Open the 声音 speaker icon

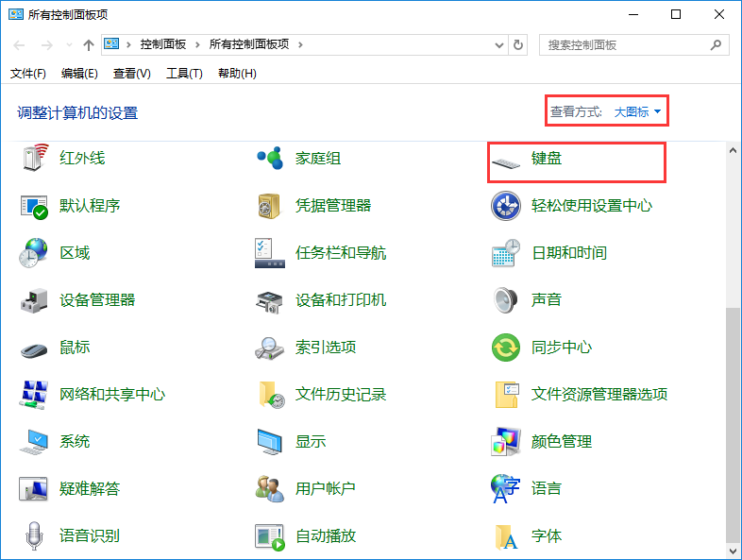(x=507, y=300)
